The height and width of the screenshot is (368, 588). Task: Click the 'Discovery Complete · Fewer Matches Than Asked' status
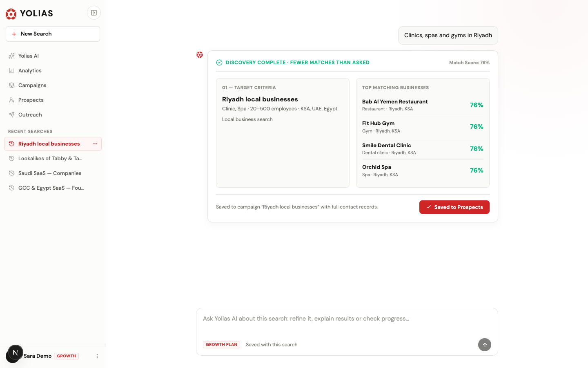click(x=298, y=63)
